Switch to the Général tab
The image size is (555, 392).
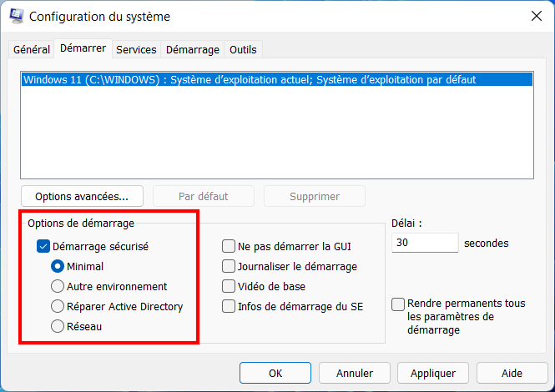point(32,49)
